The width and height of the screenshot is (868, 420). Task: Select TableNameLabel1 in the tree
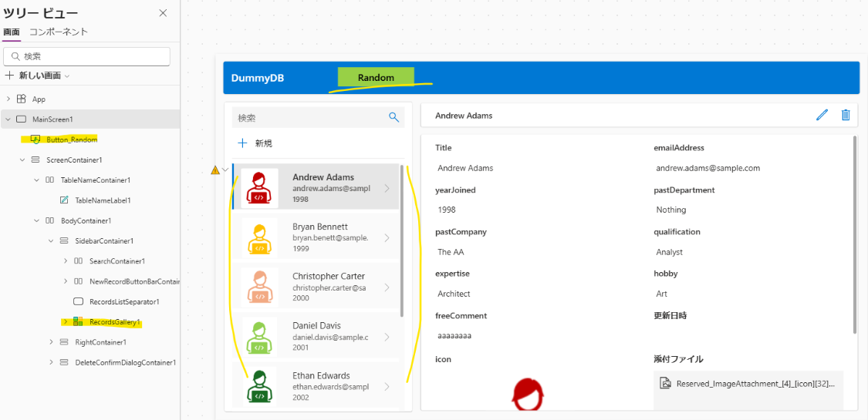(103, 200)
